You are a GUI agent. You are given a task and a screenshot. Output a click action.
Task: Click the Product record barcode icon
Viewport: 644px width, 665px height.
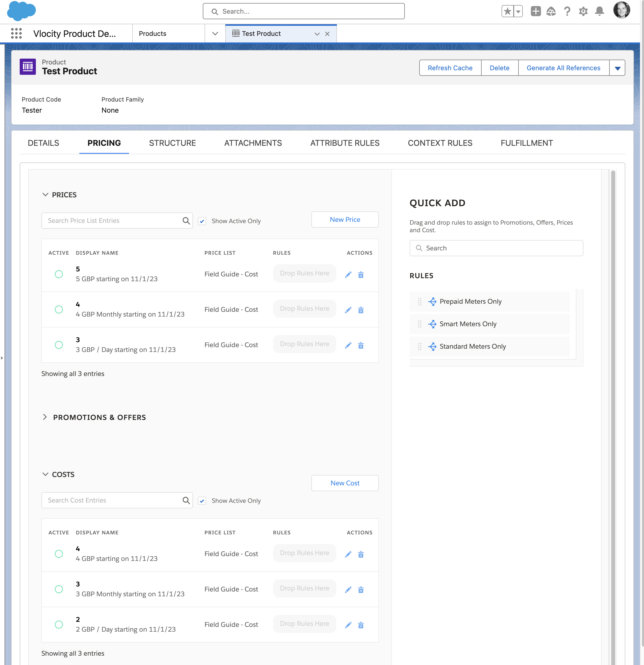pyautogui.click(x=28, y=66)
